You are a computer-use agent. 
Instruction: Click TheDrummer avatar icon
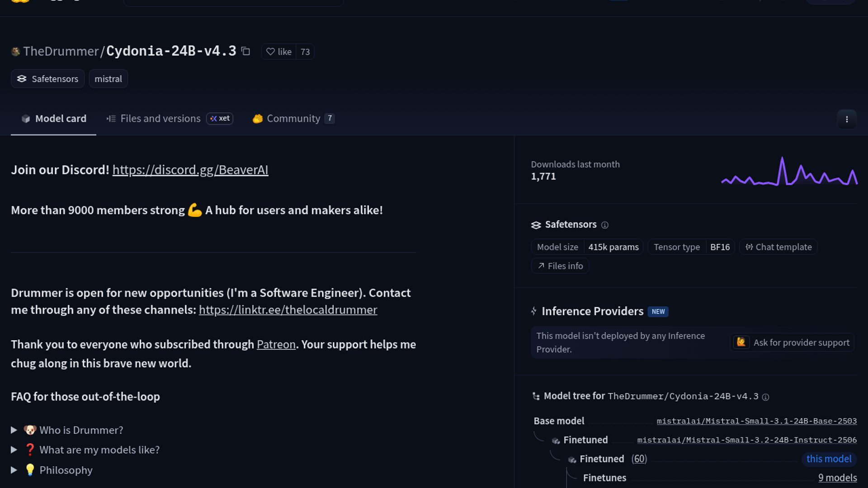tap(16, 52)
